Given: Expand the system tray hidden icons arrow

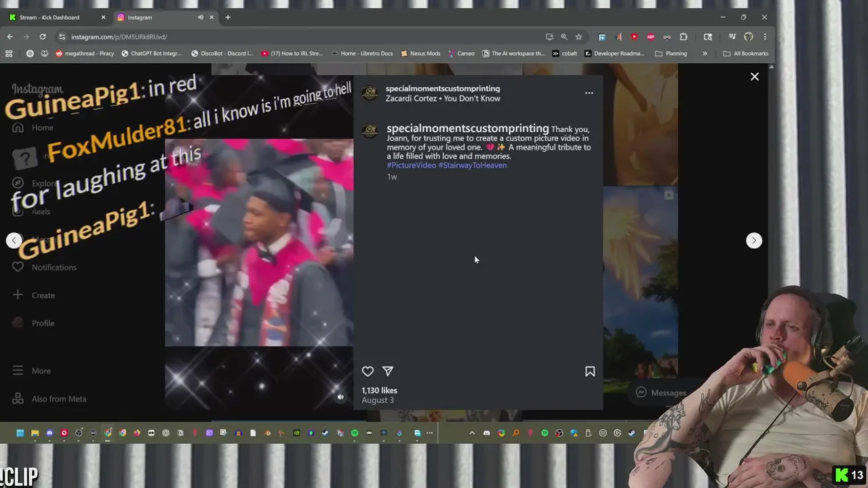Looking at the screenshot, I should click(x=472, y=433).
